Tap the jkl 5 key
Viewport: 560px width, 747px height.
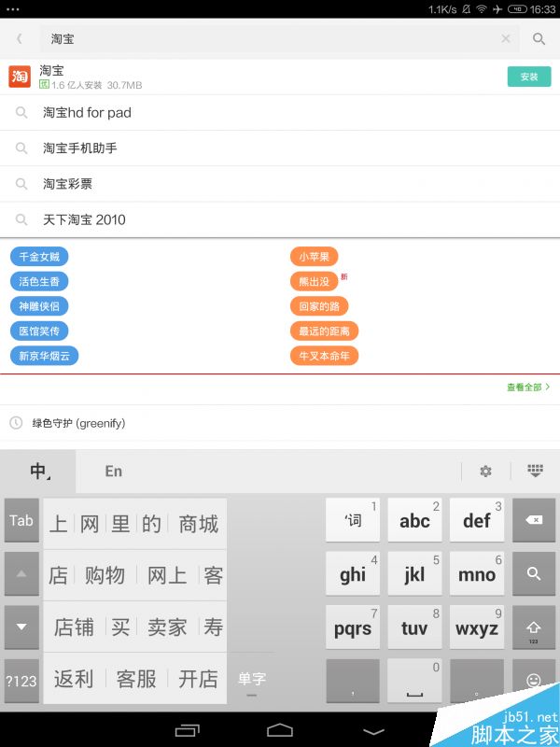(x=414, y=574)
